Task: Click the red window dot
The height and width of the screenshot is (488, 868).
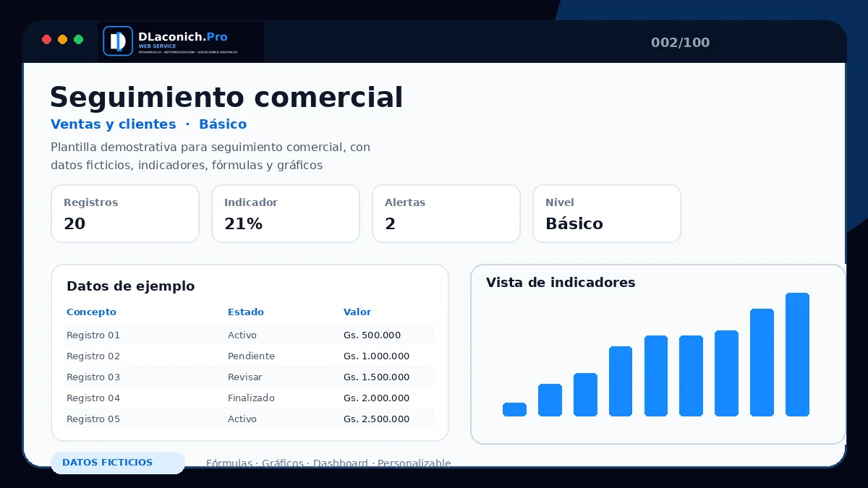Action: pos(46,40)
